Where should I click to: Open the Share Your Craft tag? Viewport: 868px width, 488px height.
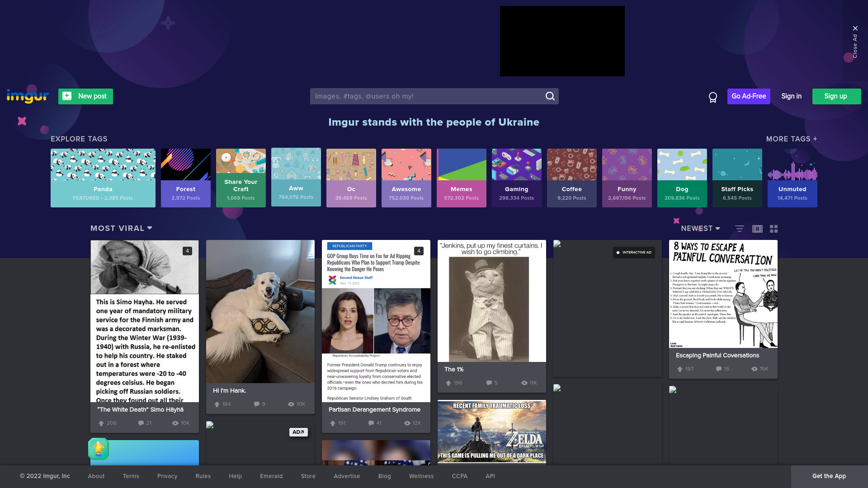[241, 178]
